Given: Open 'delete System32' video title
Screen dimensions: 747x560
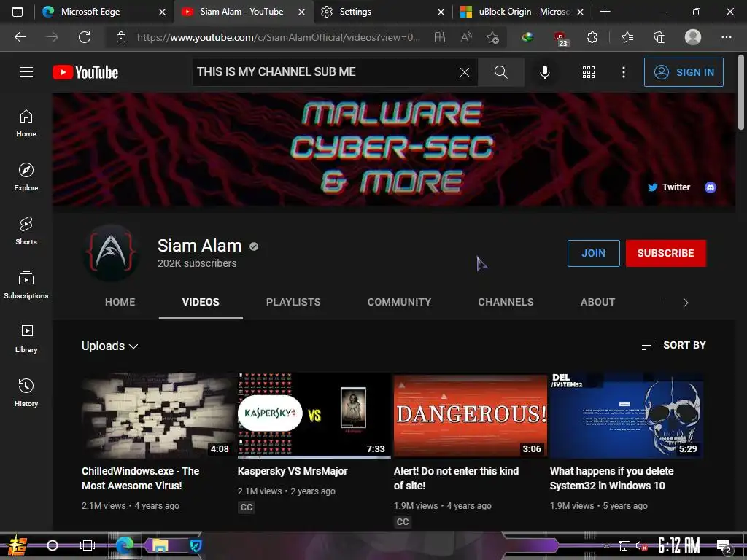Looking at the screenshot, I should point(612,478).
